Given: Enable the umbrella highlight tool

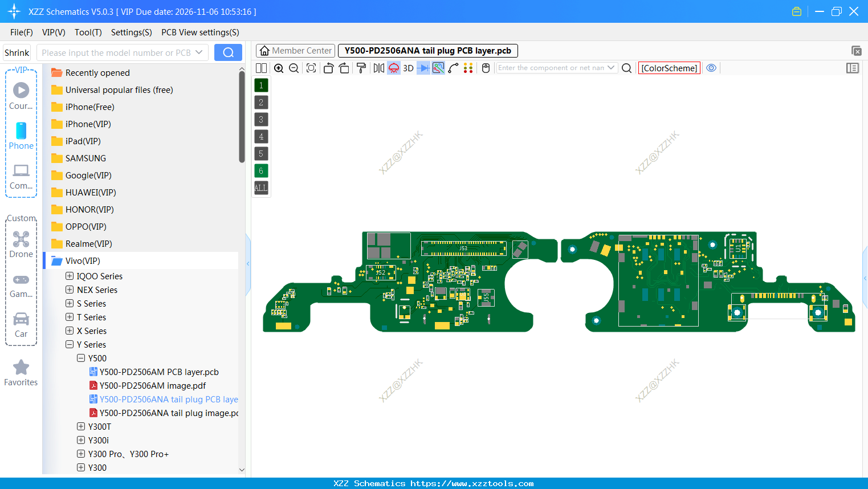Looking at the screenshot, I should (393, 68).
